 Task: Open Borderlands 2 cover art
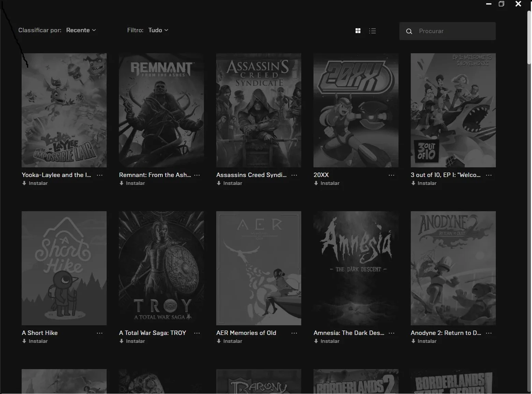click(356, 381)
